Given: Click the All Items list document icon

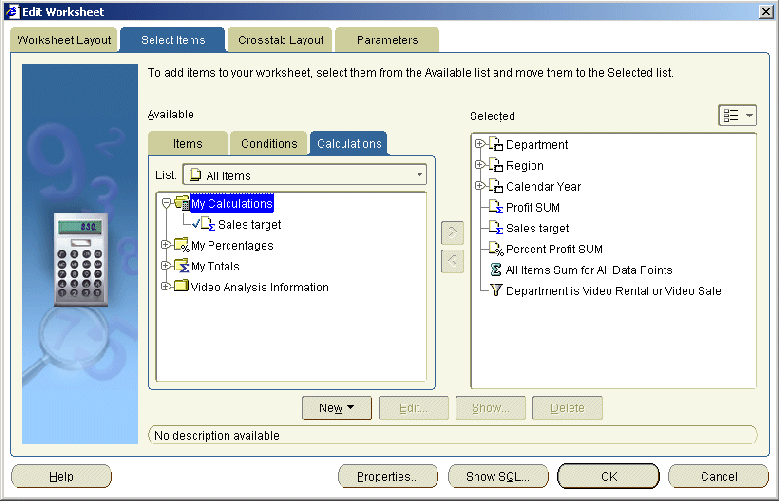Looking at the screenshot, I should (196, 175).
